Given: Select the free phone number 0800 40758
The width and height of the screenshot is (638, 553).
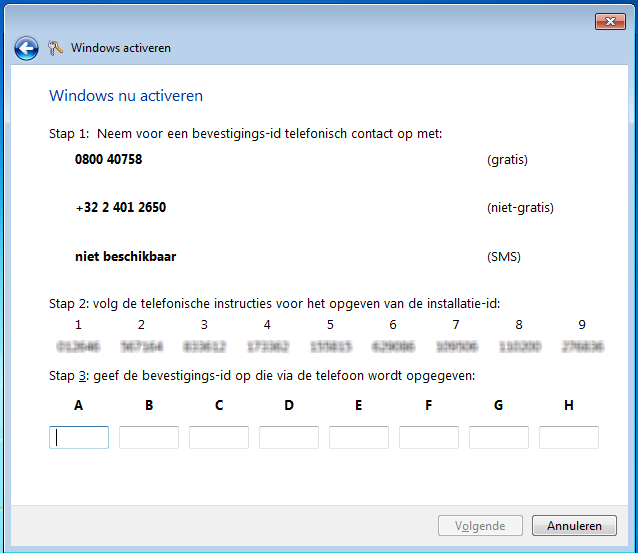Looking at the screenshot, I should [x=109, y=159].
